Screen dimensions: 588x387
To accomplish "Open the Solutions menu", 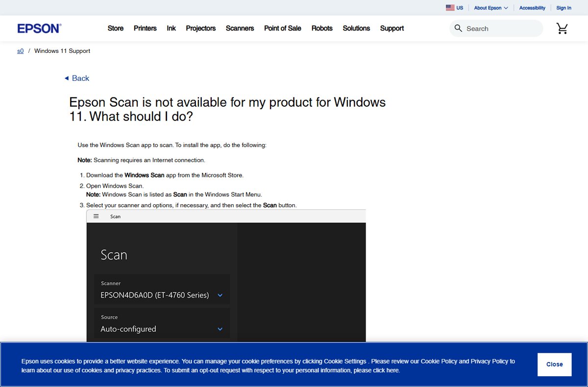I will click(x=356, y=28).
